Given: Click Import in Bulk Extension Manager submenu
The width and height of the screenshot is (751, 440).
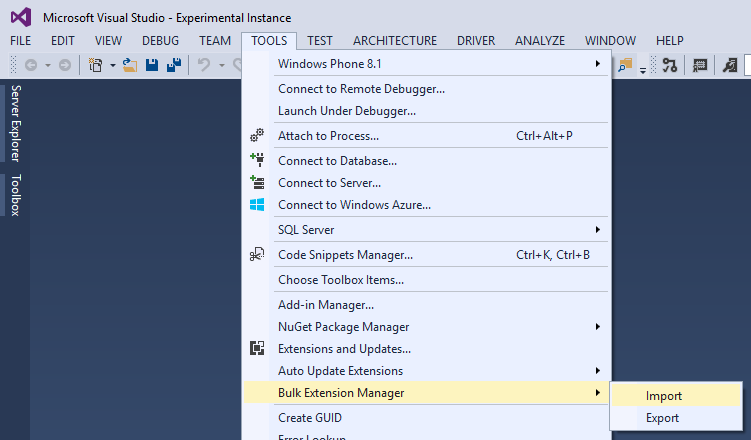Looking at the screenshot, I should 676,395.
